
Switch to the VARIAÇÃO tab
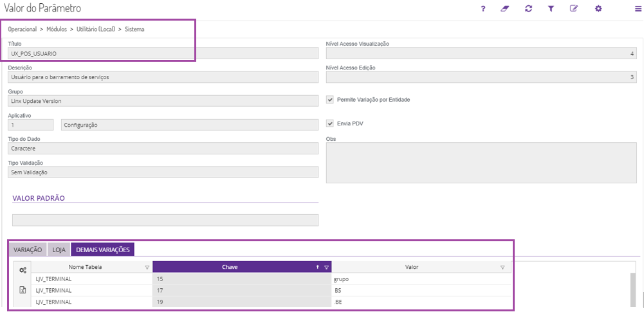click(28, 249)
